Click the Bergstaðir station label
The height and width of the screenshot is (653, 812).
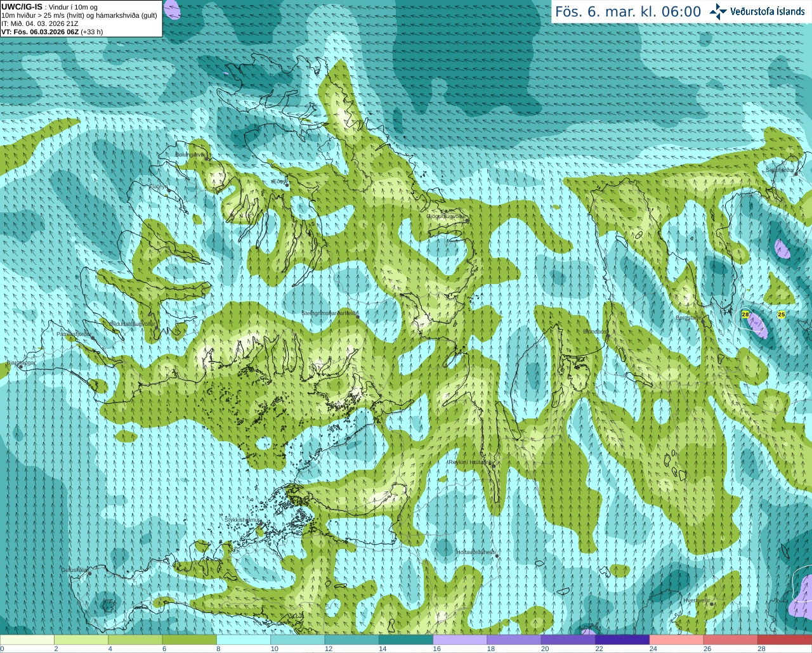(x=688, y=318)
